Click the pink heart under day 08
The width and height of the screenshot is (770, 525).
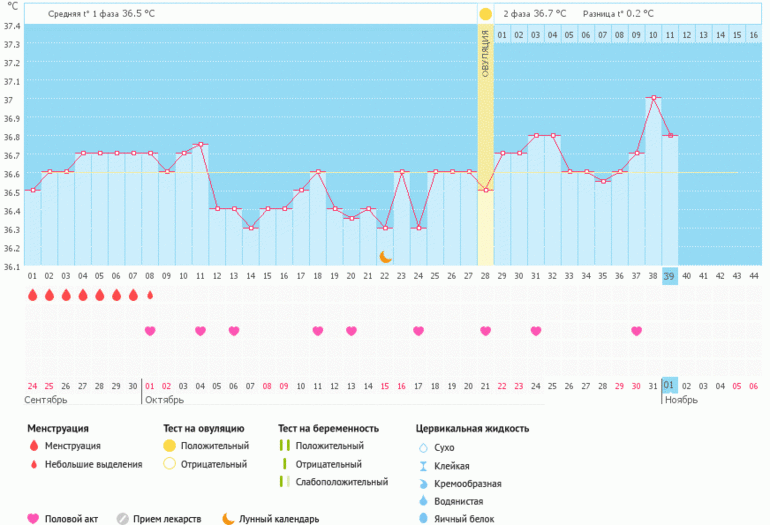[x=150, y=331]
